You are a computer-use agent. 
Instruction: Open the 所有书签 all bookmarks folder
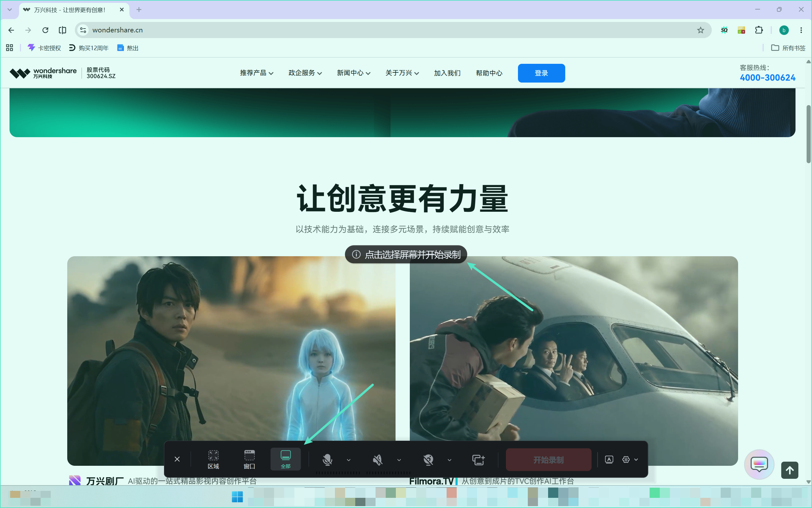[x=788, y=48]
